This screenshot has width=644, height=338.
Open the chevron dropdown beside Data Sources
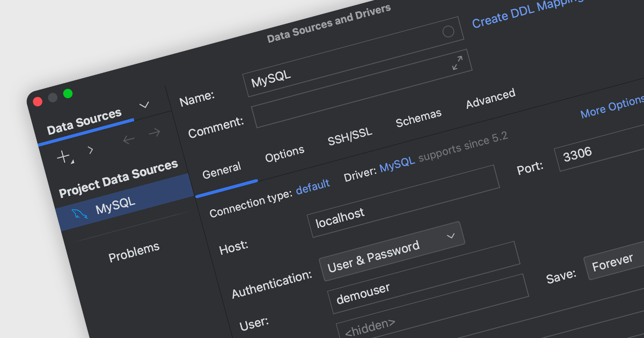[x=144, y=105]
